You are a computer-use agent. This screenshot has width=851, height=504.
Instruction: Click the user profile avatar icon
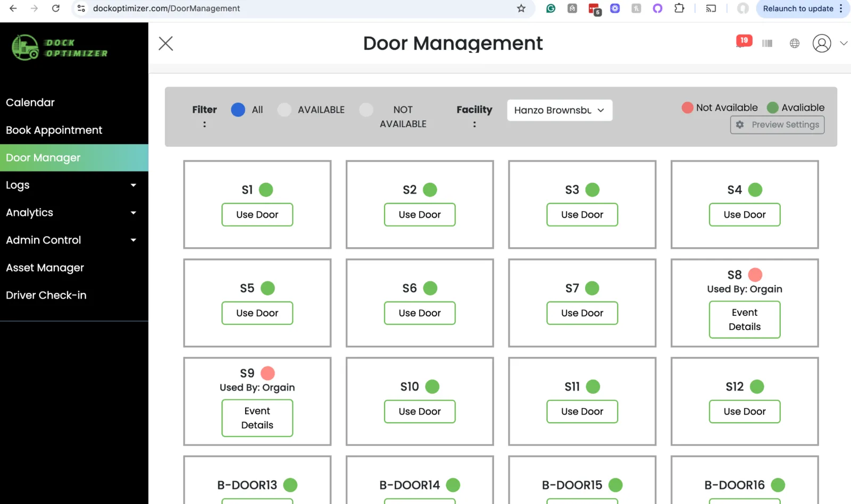tap(822, 44)
